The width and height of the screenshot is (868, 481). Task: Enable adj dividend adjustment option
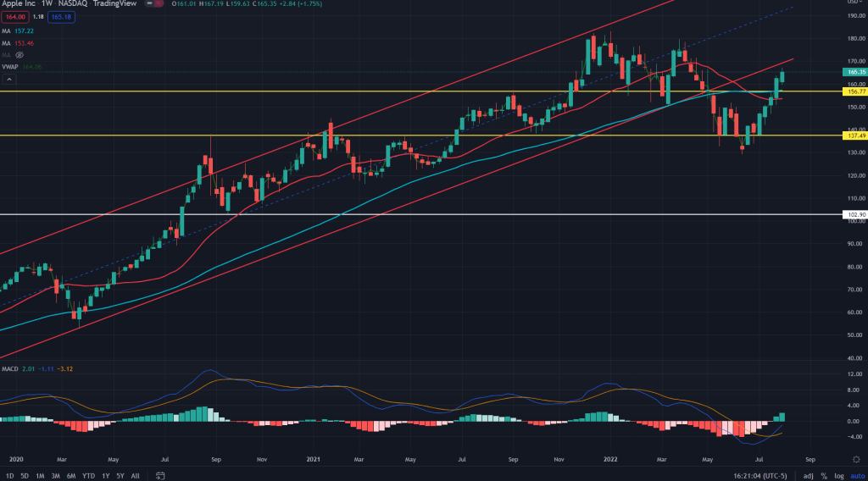click(808, 475)
